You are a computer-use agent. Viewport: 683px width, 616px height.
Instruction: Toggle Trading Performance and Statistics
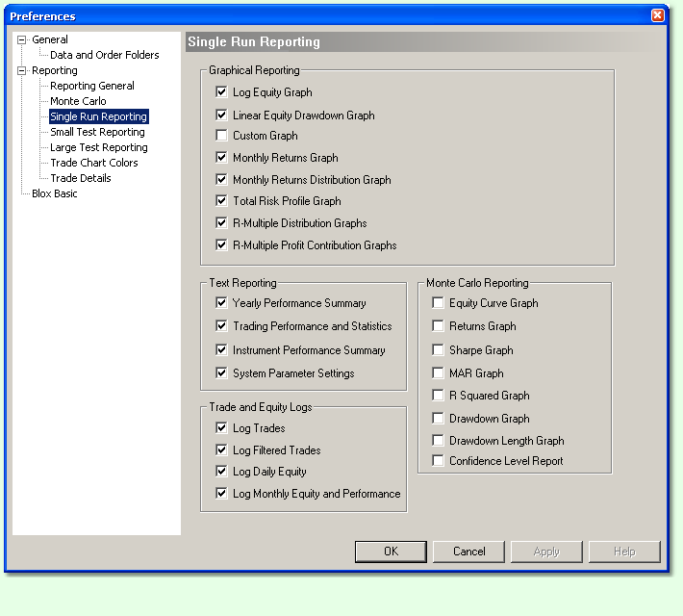[221, 326]
